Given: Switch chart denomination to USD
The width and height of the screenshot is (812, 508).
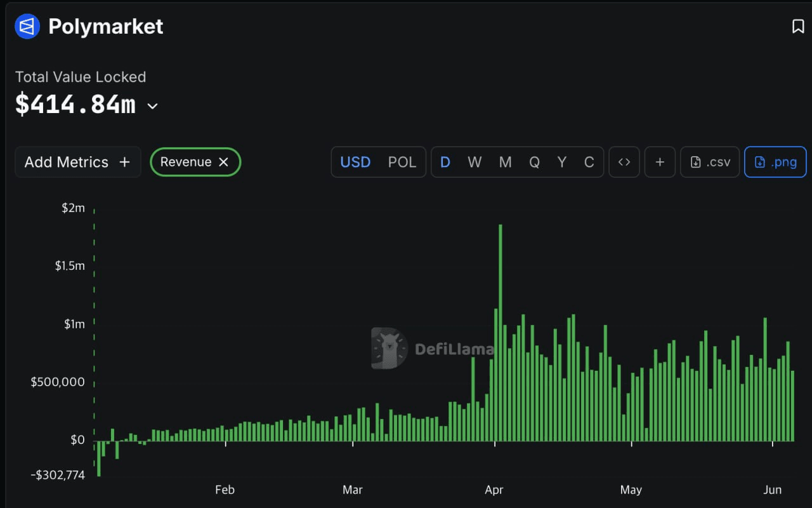Looking at the screenshot, I should pyautogui.click(x=355, y=162).
